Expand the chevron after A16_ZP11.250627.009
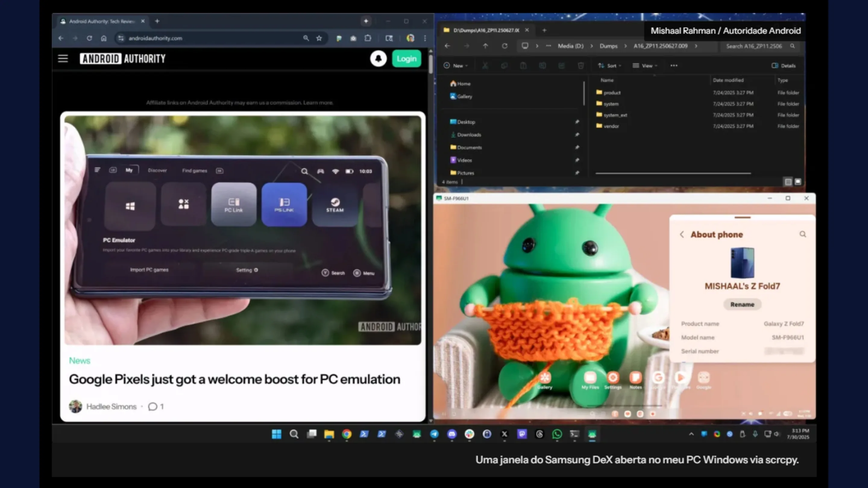 (696, 46)
